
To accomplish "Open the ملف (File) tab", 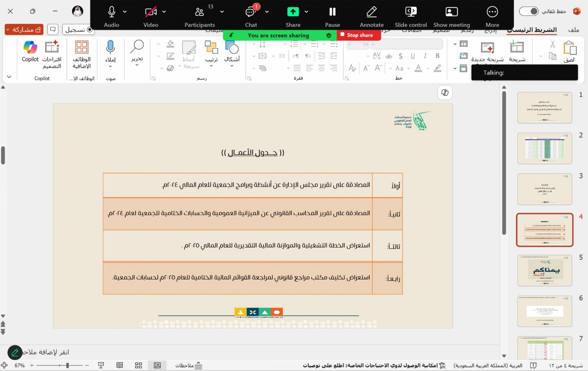I will click(573, 30).
